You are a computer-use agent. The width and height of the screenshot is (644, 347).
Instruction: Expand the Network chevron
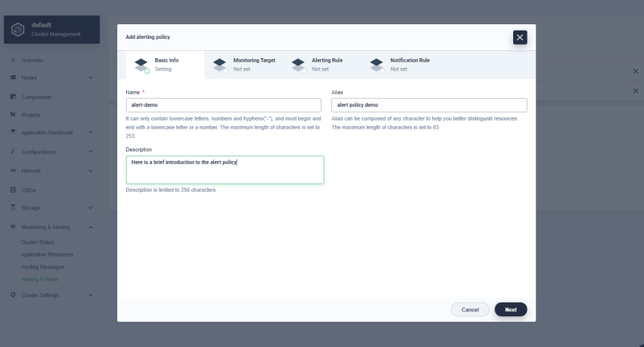pyautogui.click(x=90, y=171)
